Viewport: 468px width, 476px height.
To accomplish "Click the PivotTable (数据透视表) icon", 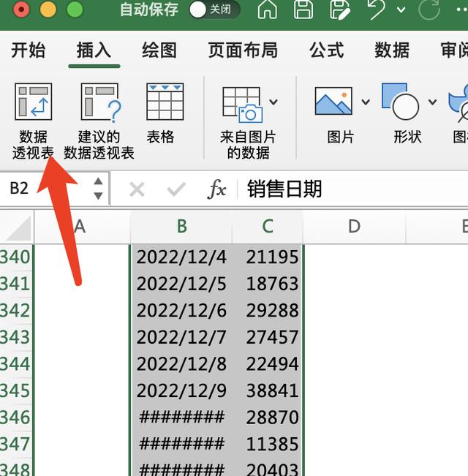I will click(33, 102).
